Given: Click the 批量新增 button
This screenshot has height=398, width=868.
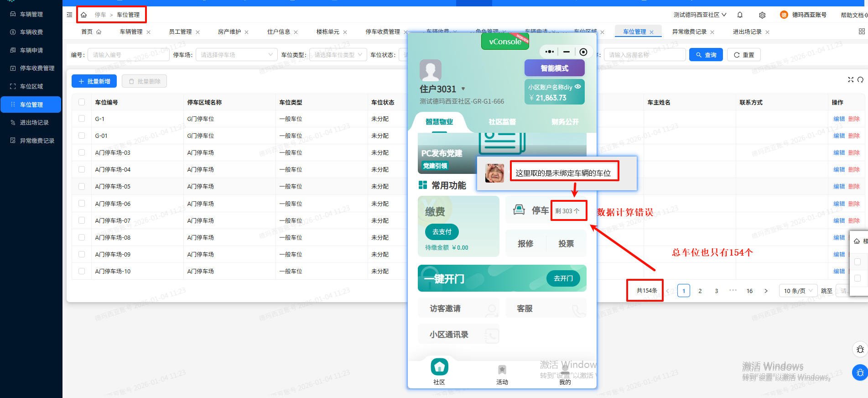Looking at the screenshot, I should coord(94,81).
